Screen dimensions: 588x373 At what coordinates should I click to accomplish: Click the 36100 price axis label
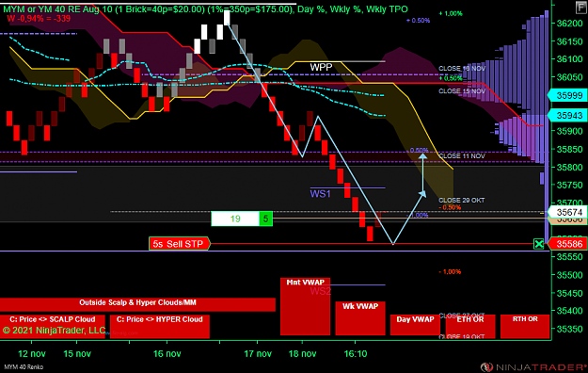[x=569, y=59]
